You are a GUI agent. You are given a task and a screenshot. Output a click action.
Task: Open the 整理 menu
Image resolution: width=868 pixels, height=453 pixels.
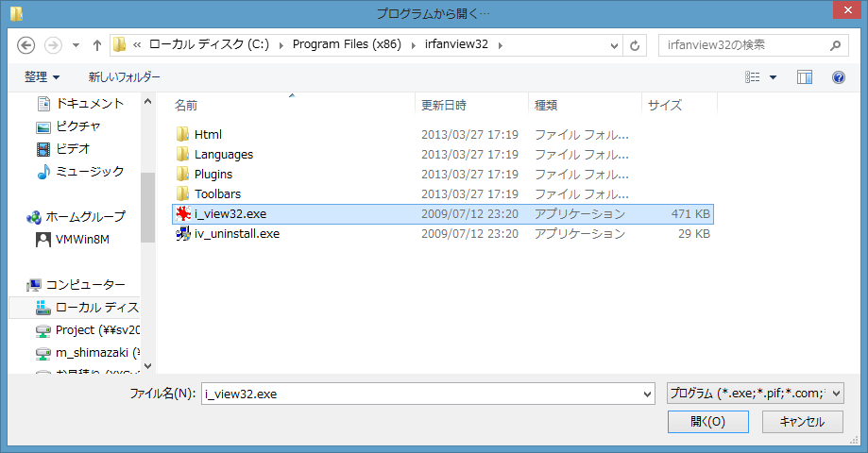42,76
